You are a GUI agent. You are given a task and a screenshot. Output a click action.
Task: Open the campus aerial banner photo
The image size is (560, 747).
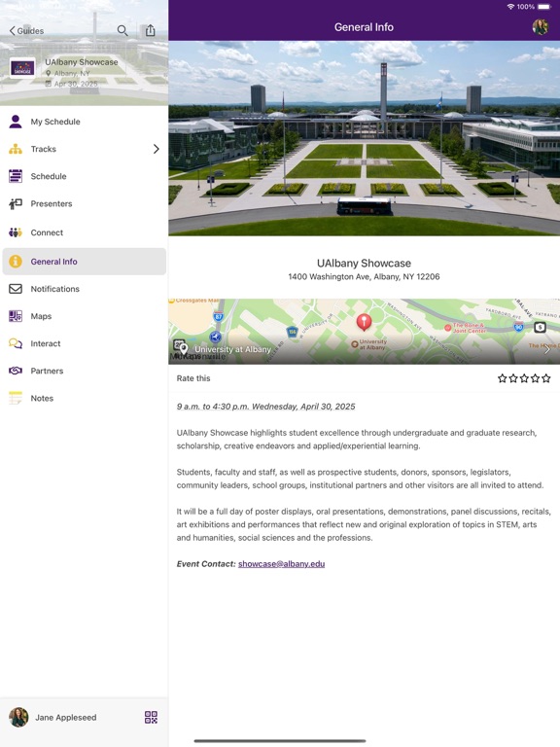click(365, 138)
